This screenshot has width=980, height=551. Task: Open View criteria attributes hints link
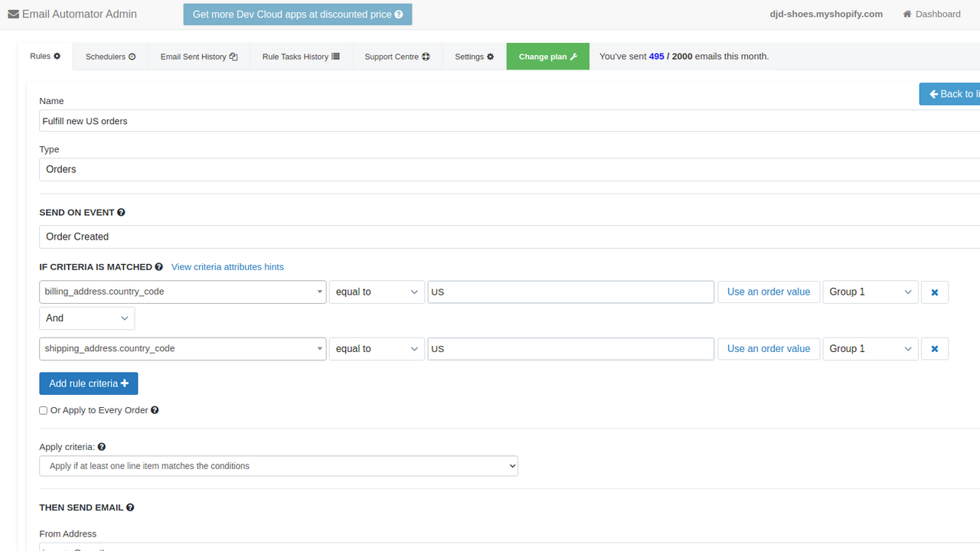[227, 267]
